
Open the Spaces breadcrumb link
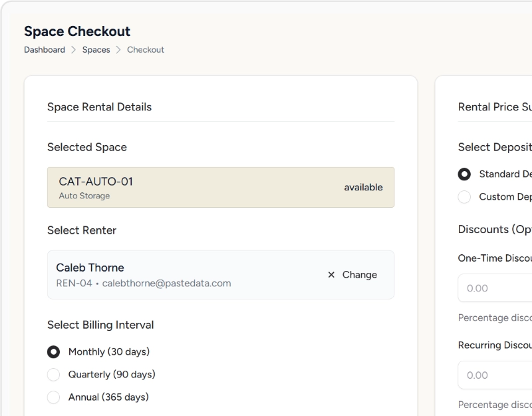tap(96, 50)
